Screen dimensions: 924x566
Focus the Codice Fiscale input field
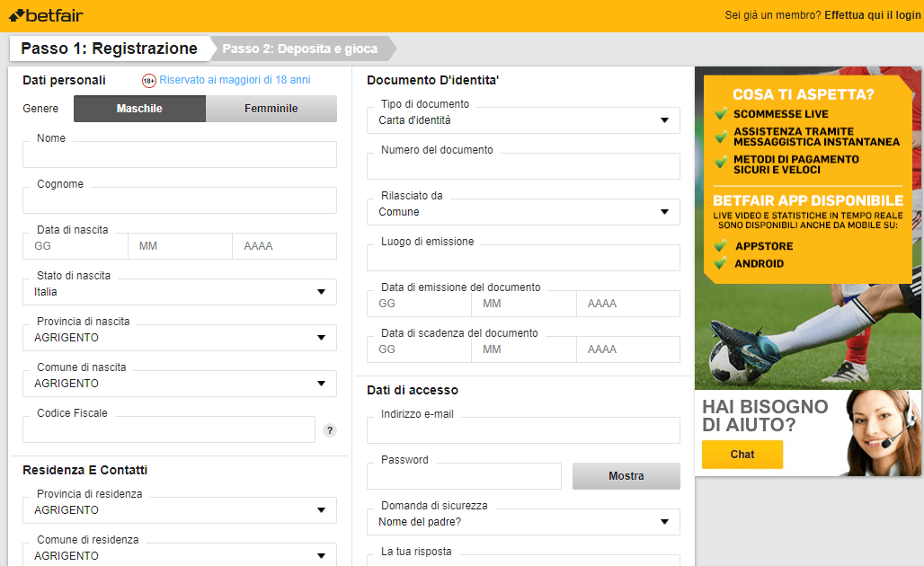[169, 429]
